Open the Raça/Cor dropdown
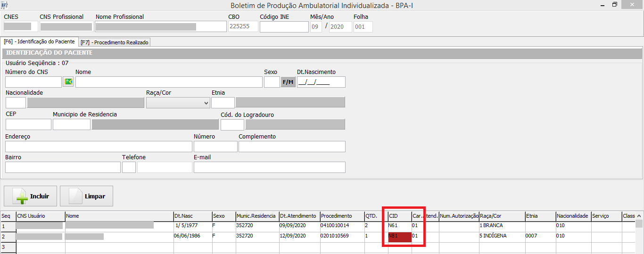Screen dimensions: 644x254 pyautogui.click(x=178, y=103)
